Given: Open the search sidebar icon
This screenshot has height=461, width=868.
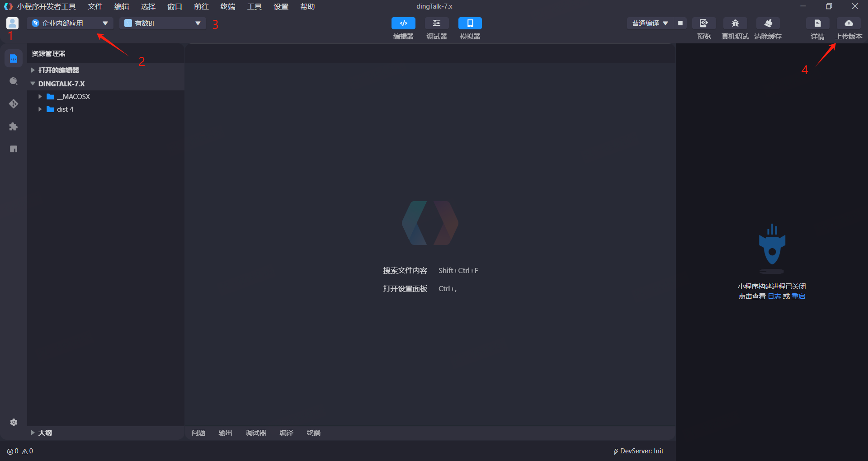Looking at the screenshot, I should pyautogui.click(x=14, y=81).
